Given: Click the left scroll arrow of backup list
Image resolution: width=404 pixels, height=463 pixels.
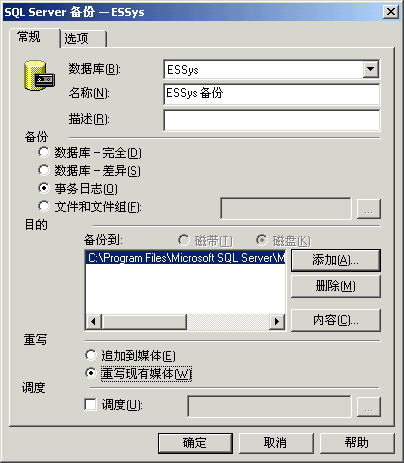Looking at the screenshot, I should click(x=93, y=322).
